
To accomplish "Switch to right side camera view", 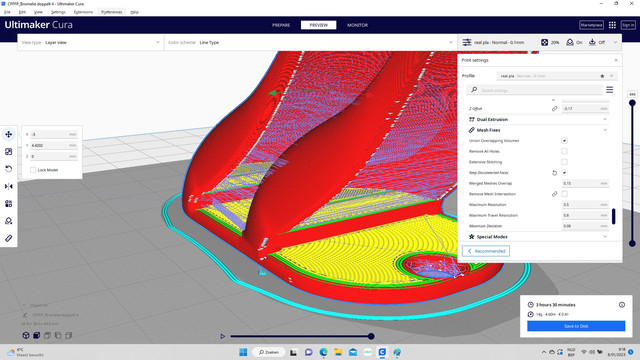I will [x=69, y=335].
